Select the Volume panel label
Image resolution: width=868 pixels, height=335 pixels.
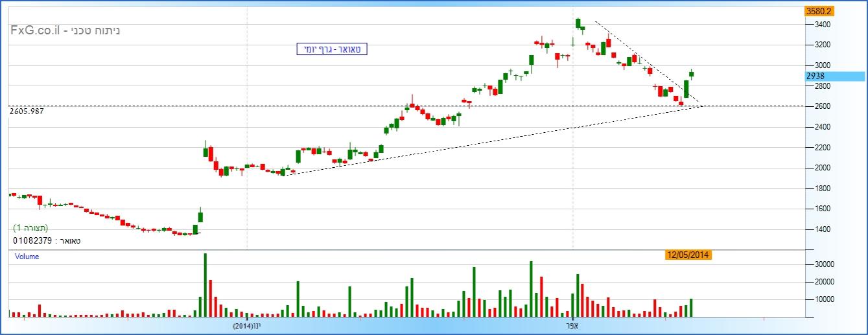27,257
